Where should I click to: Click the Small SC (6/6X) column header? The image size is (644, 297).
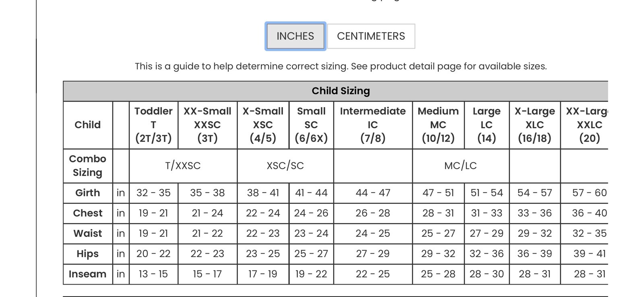tap(311, 125)
